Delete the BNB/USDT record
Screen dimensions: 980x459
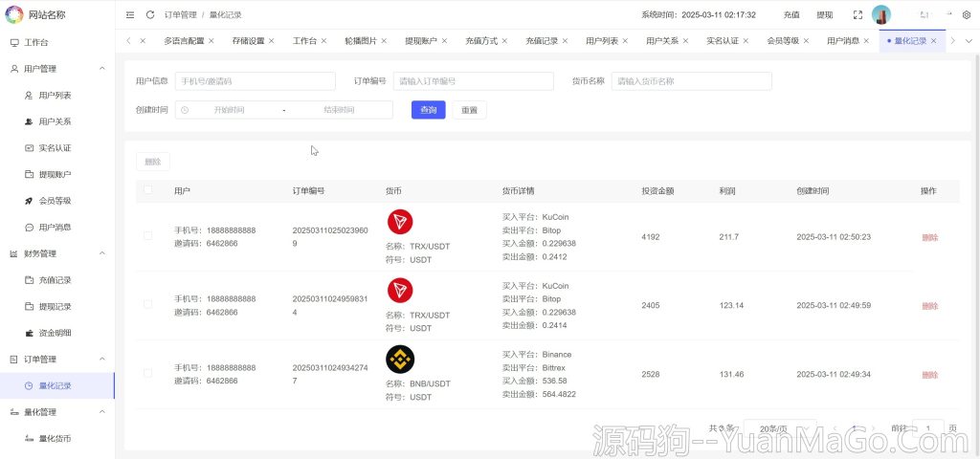[x=929, y=375]
